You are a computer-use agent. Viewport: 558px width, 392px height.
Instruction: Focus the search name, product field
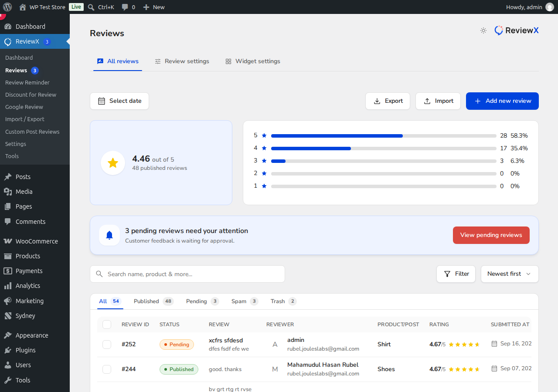coord(187,274)
